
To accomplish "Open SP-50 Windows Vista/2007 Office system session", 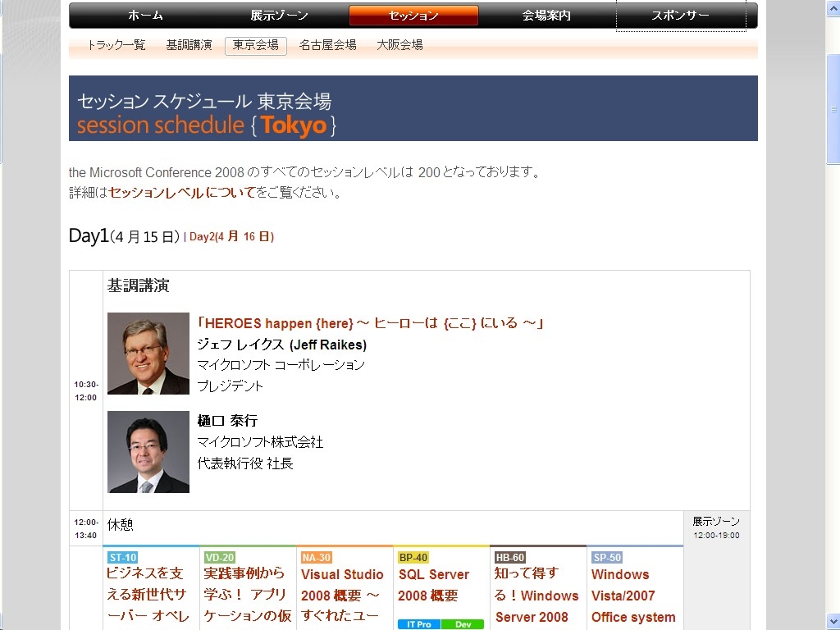I will [x=633, y=596].
